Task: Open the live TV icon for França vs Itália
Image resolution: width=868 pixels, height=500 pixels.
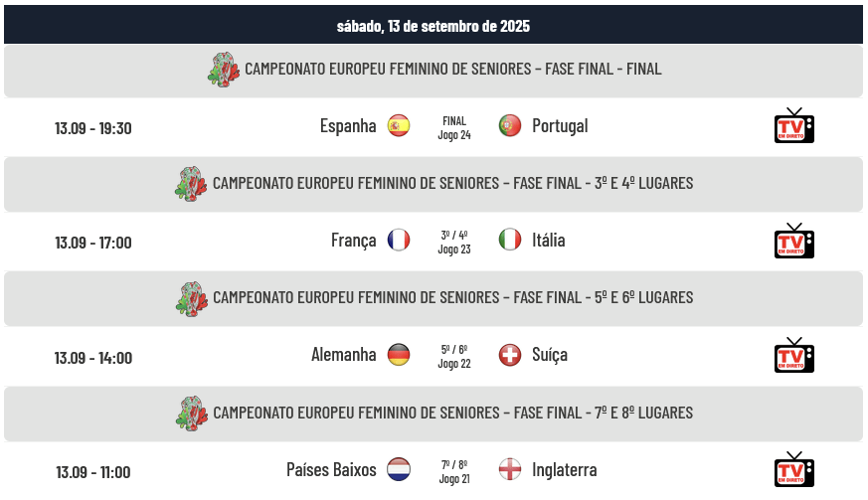Action: coord(793,241)
